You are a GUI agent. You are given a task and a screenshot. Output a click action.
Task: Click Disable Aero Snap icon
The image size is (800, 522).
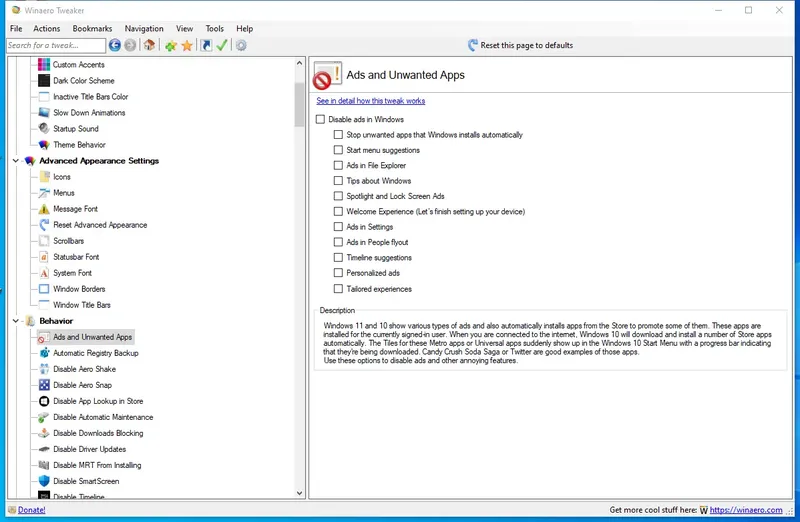[44, 385]
